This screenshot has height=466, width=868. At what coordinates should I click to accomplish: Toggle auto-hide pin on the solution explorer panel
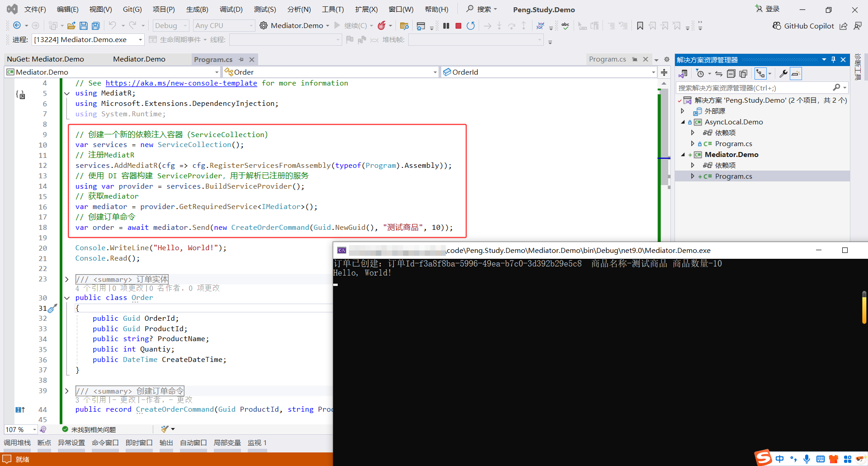834,60
